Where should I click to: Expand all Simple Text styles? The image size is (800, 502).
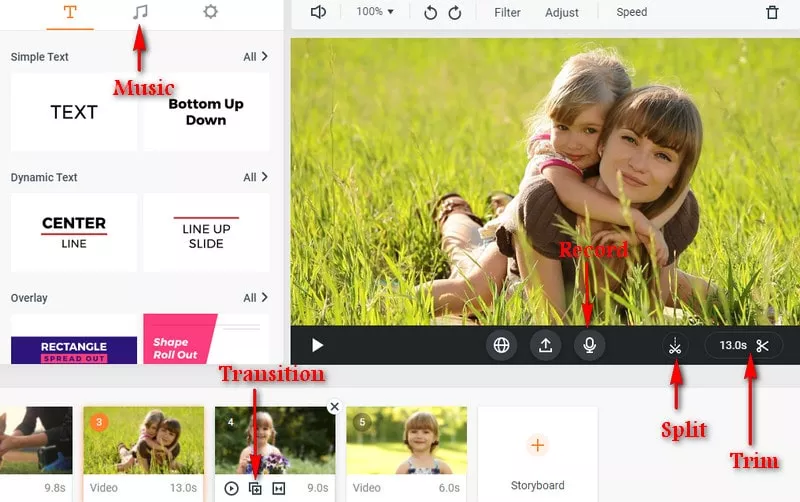(255, 57)
